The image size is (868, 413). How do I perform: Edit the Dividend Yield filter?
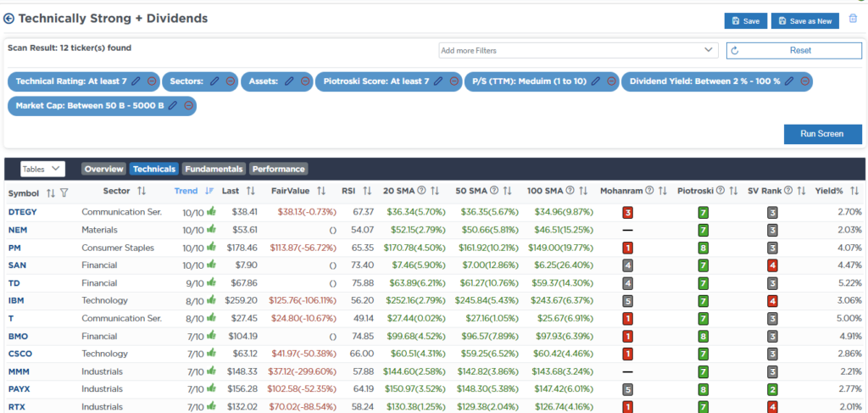coord(788,81)
